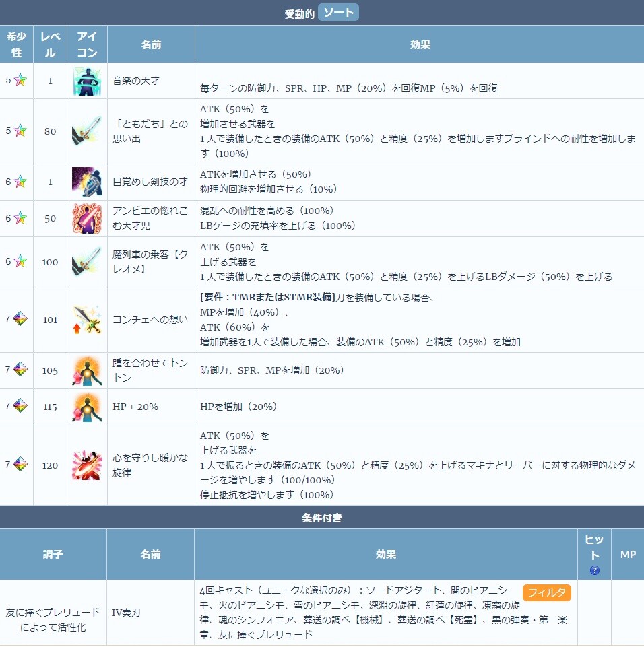Click the レベル column header

50,44
